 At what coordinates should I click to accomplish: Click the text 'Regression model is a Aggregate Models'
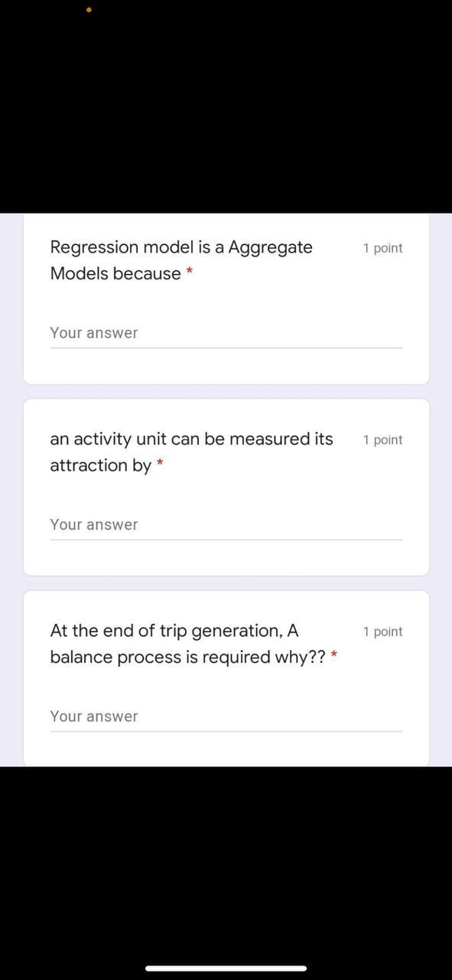click(181, 247)
